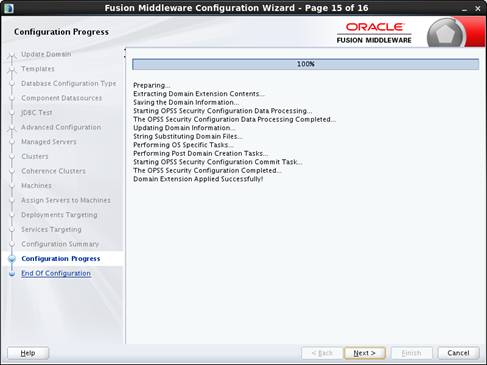The height and width of the screenshot is (365, 487).
Task: Click 'Updating Domain Information...' line
Action: coord(184,128)
